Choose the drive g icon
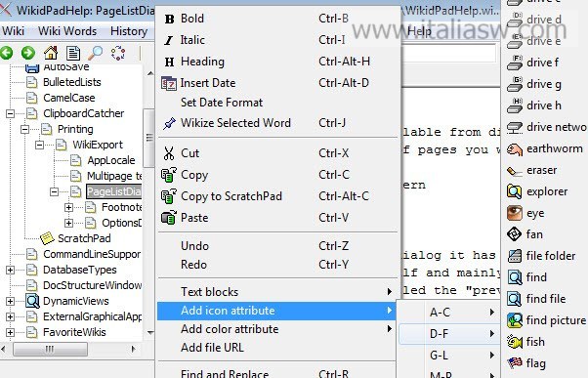The width and height of the screenshot is (588, 378). click(x=534, y=84)
